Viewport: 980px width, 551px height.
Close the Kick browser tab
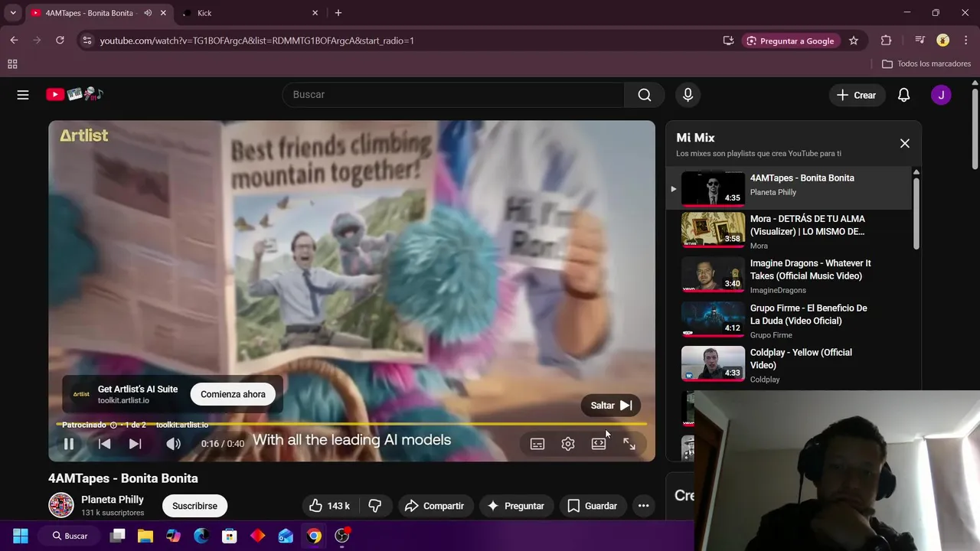tap(315, 13)
